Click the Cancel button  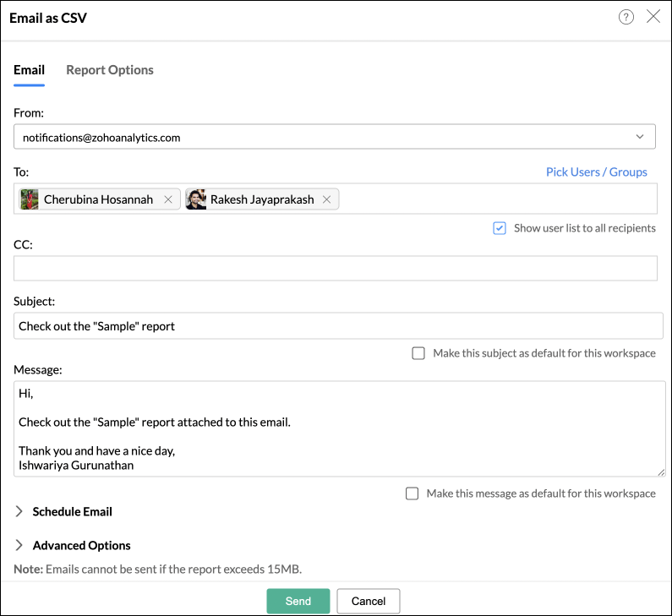point(368,601)
